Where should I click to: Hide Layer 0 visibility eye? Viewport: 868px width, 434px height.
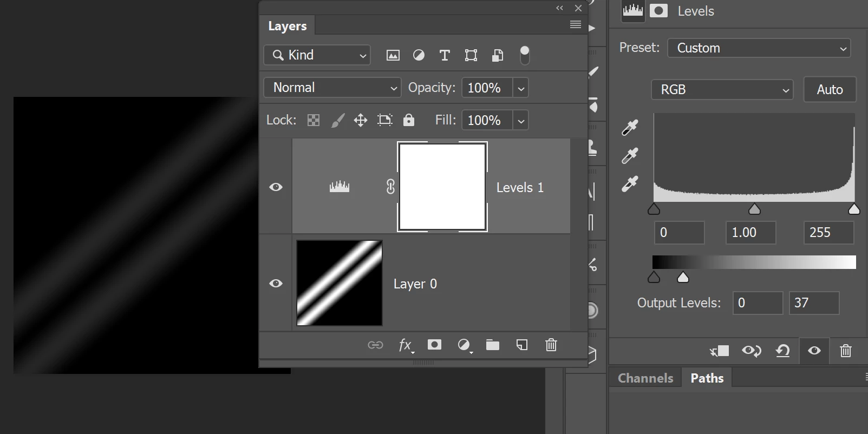tap(276, 283)
